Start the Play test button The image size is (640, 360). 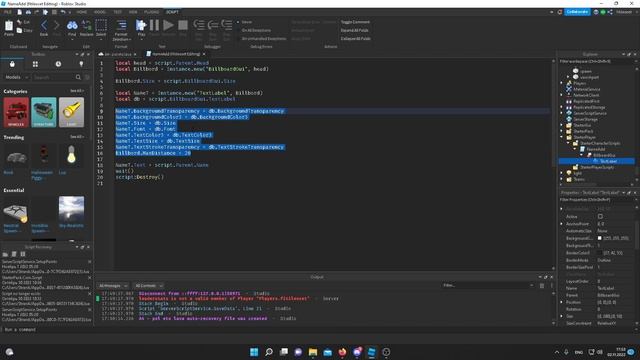[141, 26]
